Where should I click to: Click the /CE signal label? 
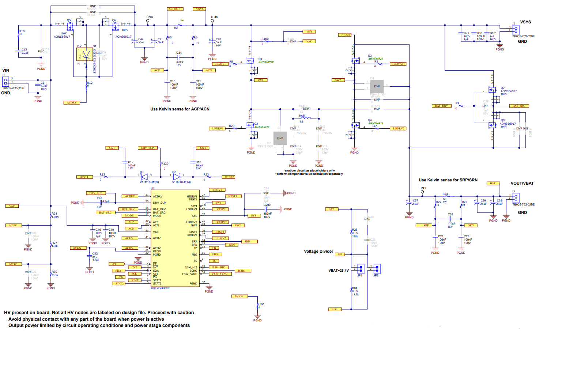point(117,264)
